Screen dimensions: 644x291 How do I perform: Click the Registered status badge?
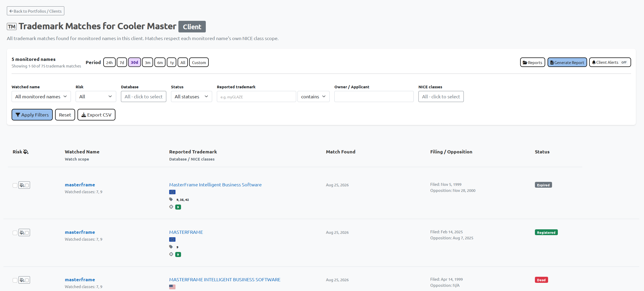[x=546, y=232]
